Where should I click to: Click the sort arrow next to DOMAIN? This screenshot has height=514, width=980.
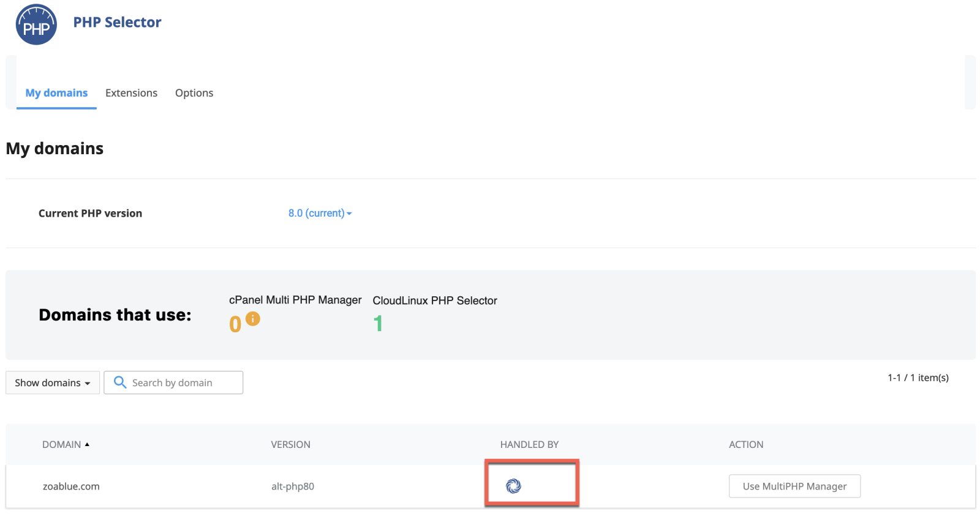(x=87, y=444)
